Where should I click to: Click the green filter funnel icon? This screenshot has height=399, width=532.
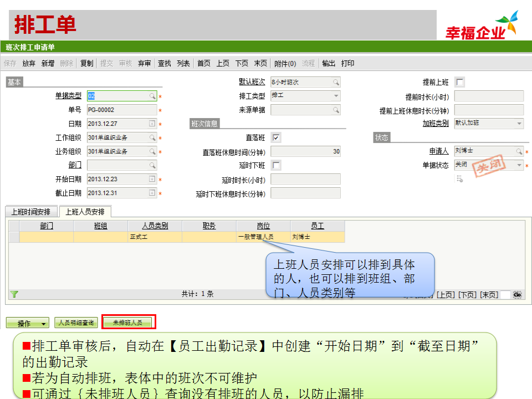click(14, 294)
